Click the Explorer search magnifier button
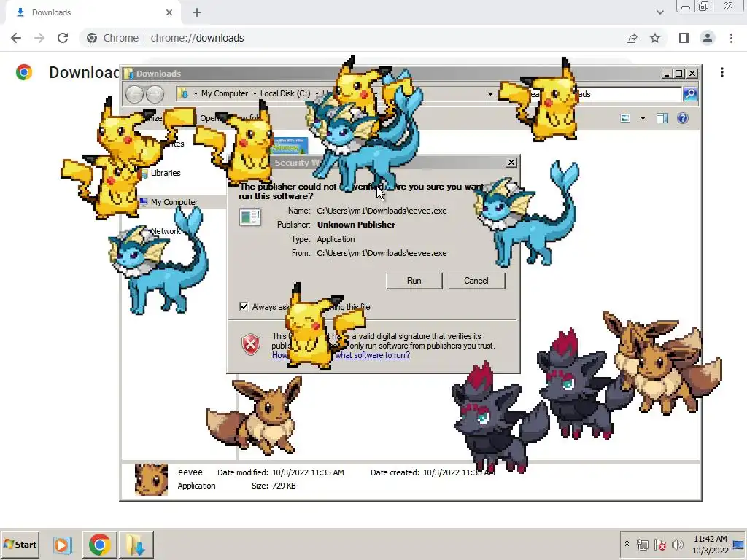This screenshot has width=747, height=560. [690, 94]
